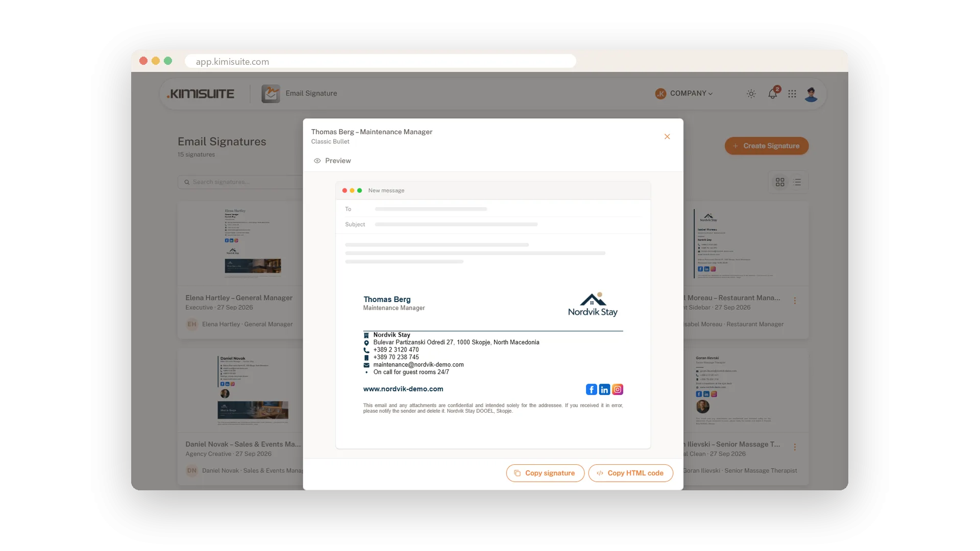Select the Preview tab label

338,161
